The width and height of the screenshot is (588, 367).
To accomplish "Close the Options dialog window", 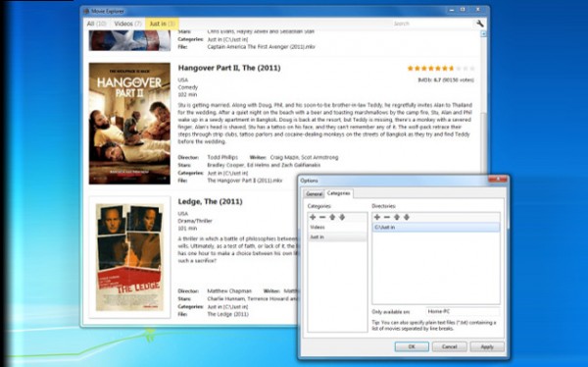I will pyautogui.click(x=497, y=180).
